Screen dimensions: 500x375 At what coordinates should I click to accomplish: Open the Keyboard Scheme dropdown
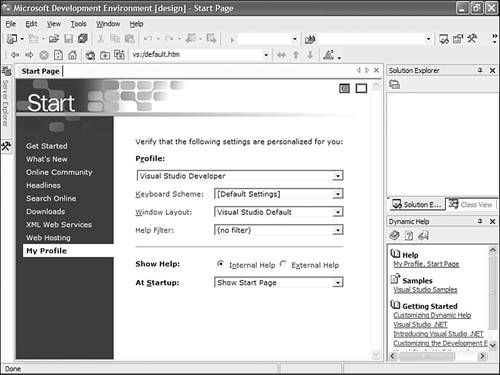[338, 194]
